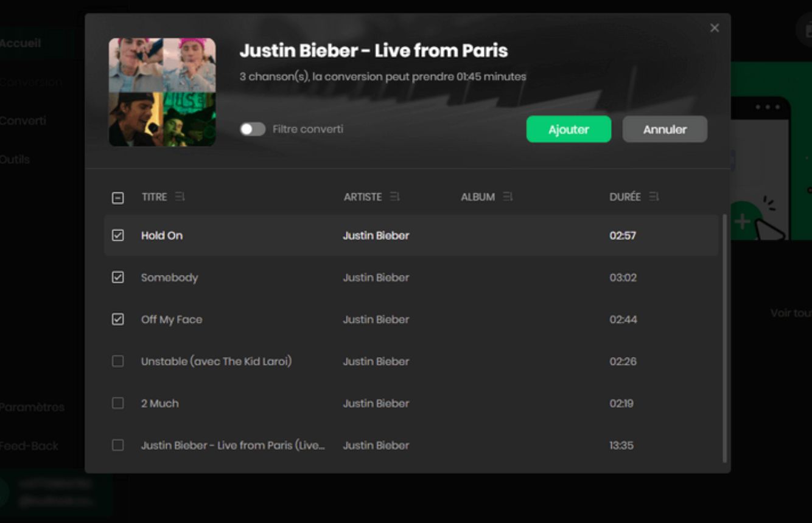Open the Outils section

(x=15, y=159)
